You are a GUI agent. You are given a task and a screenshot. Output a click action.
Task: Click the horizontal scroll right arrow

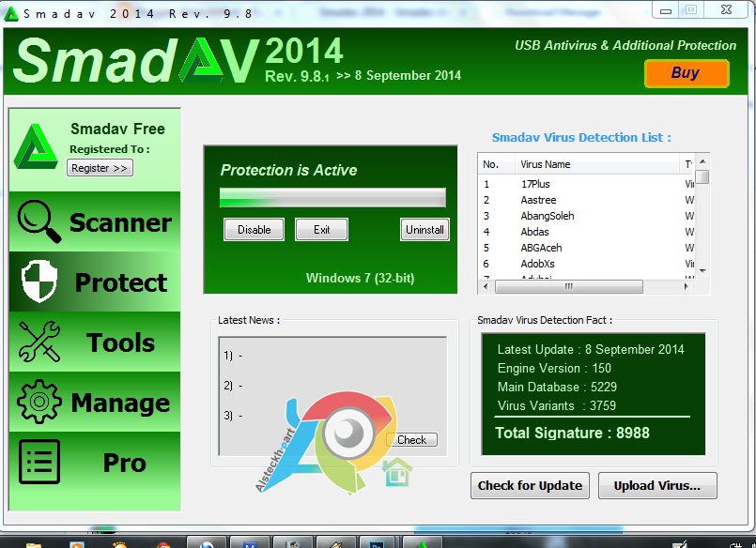[x=687, y=286]
